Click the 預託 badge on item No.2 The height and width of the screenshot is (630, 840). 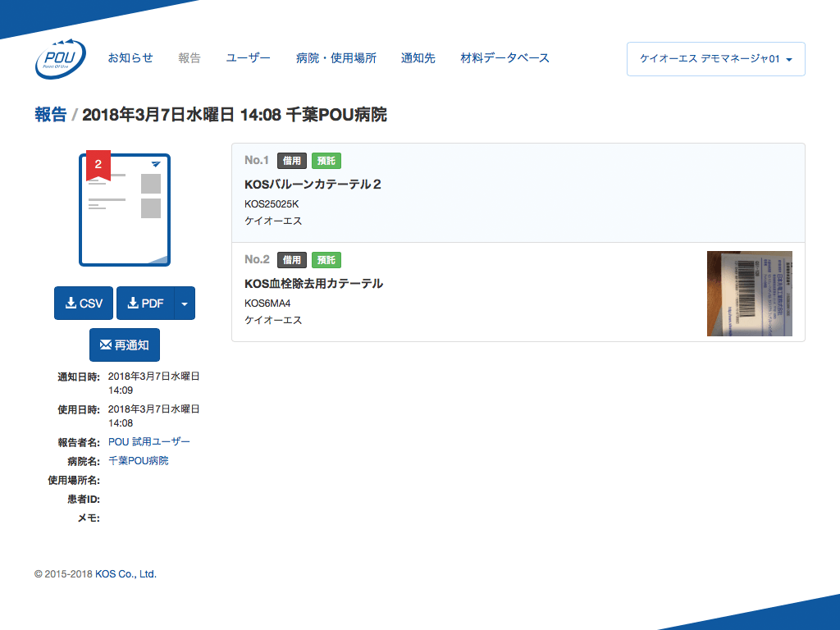326,260
